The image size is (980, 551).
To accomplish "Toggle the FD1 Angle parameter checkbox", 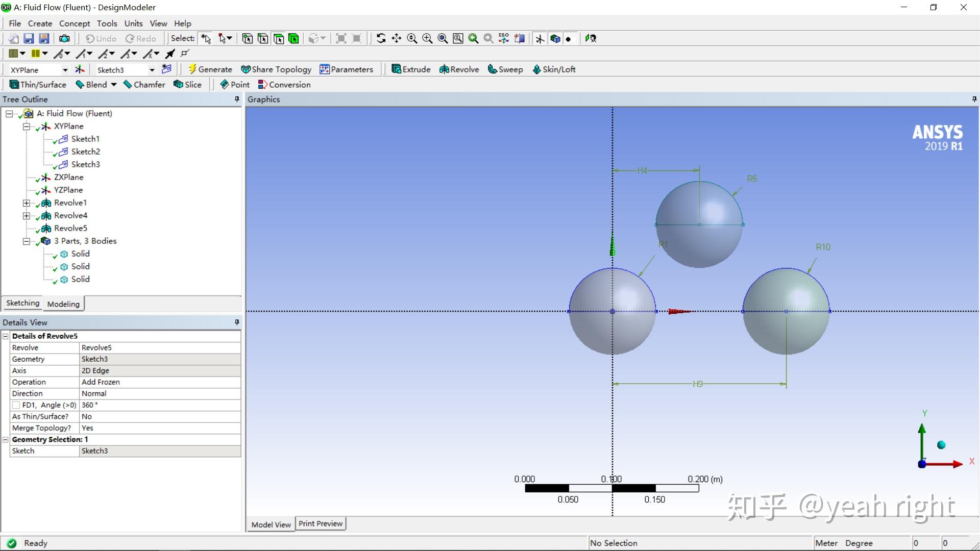I will click(16, 405).
